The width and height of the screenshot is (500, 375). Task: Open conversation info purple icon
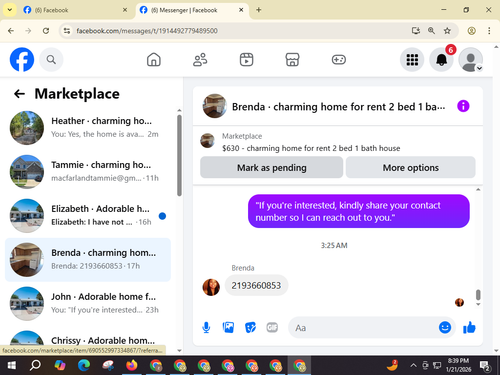tap(463, 106)
